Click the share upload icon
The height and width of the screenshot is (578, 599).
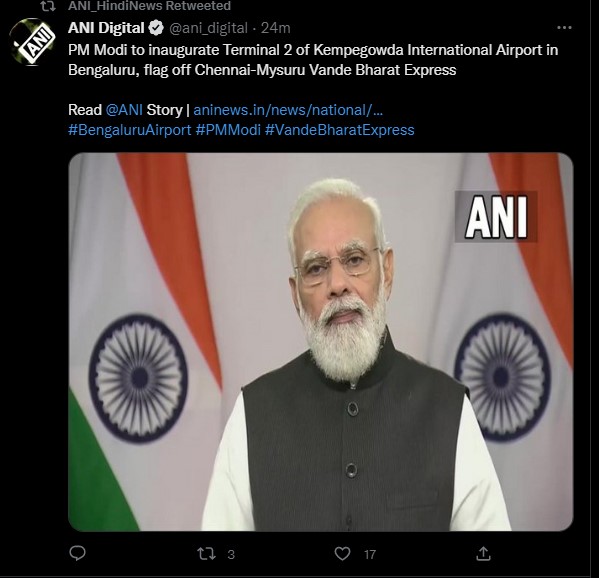tap(483, 553)
